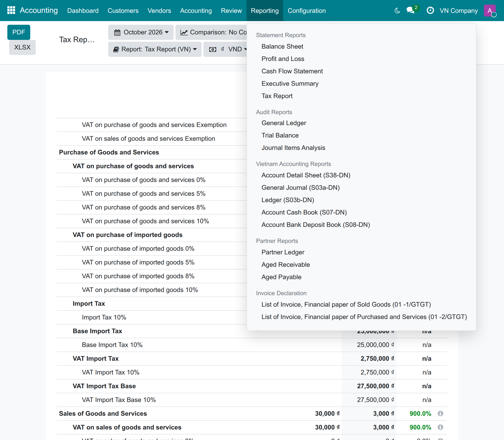Open the activities clock icon
Image resolution: width=504 pixels, height=440 pixels.
pyautogui.click(x=430, y=10)
